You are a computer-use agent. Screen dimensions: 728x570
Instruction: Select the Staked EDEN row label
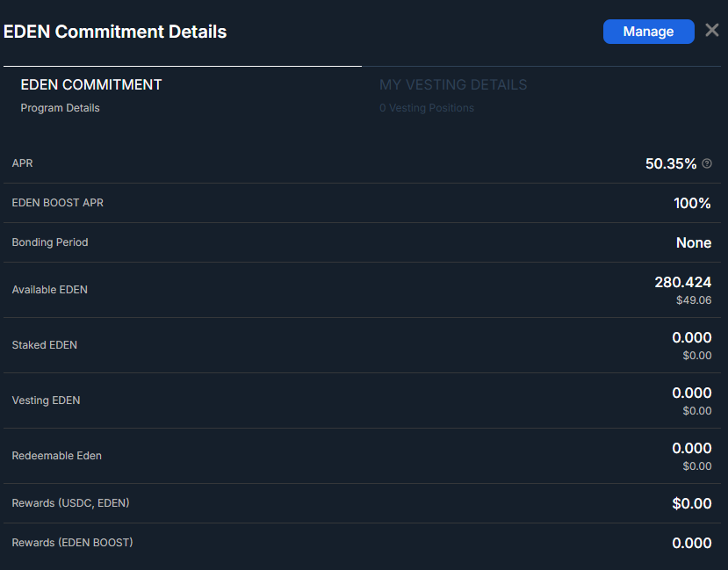point(45,345)
